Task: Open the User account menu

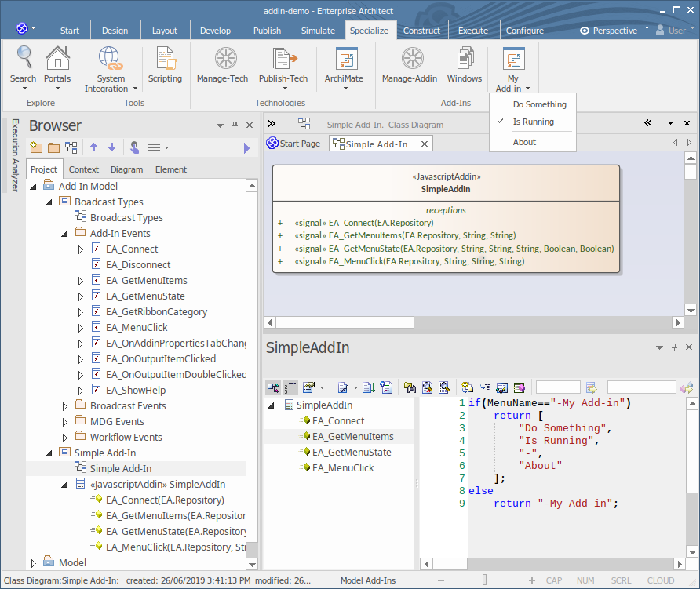Action: click(675, 31)
